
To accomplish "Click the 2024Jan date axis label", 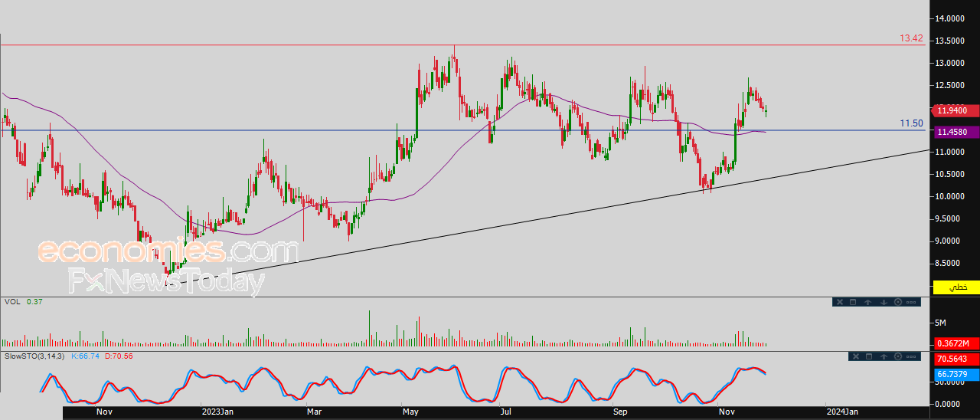I will [x=842, y=412].
